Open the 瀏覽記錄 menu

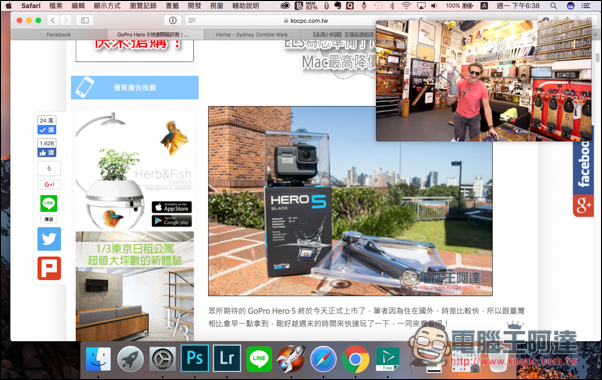pos(143,5)
